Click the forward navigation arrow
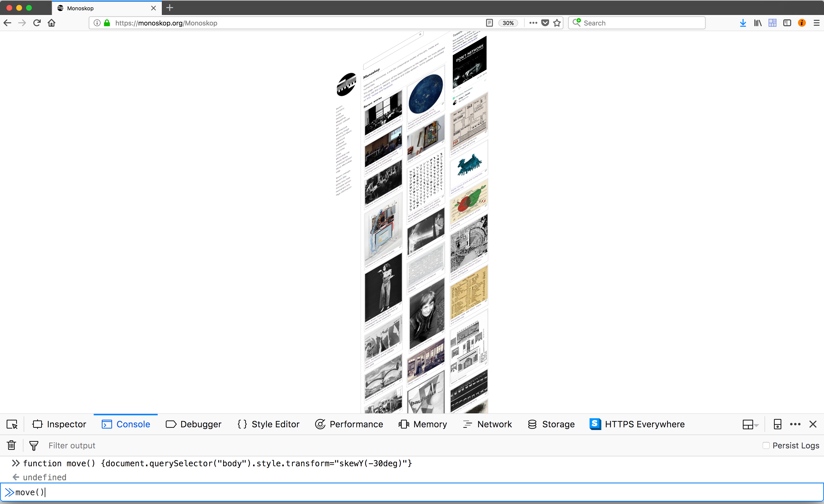 [22, 23]
